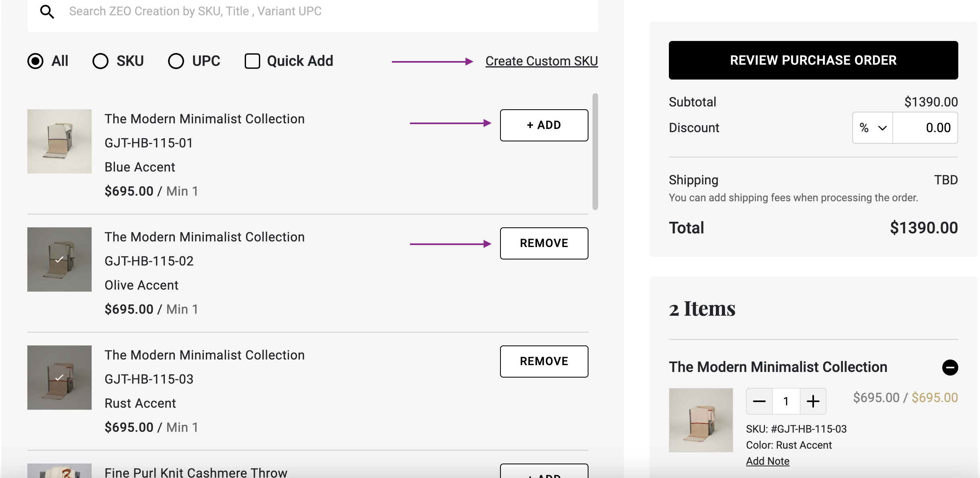Image resolution: width=980 pixels, height=478 pixels.
Task: Select the All filter radio button
Action: [x=35, y=61]
